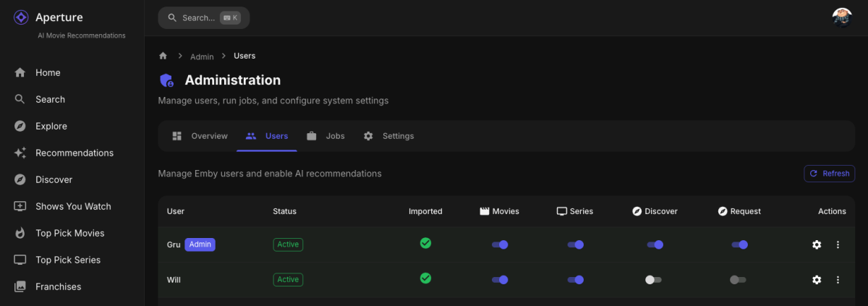Turn off Series toggle for Will
The height and width of the screenshot is (306, 868).
pos(575,280)
